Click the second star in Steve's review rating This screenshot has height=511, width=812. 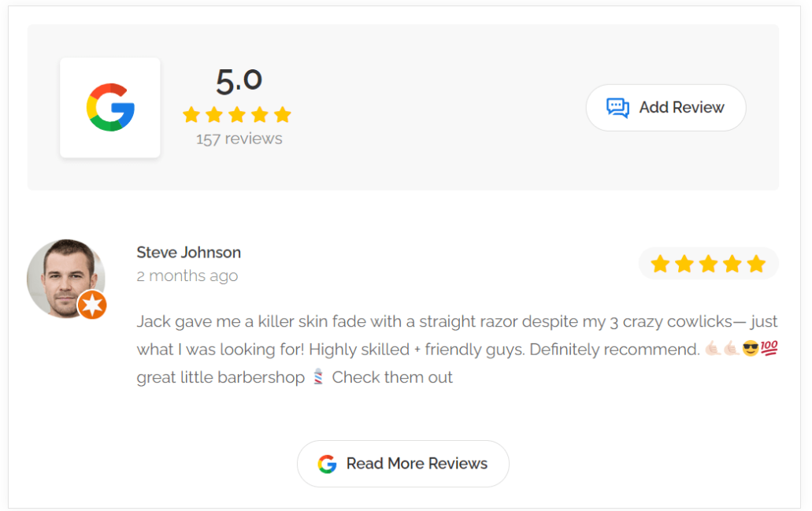click(684, 263)
